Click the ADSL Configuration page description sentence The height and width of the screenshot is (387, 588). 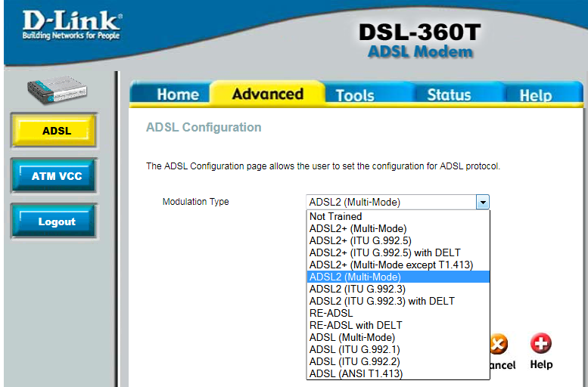click(323, 166)
